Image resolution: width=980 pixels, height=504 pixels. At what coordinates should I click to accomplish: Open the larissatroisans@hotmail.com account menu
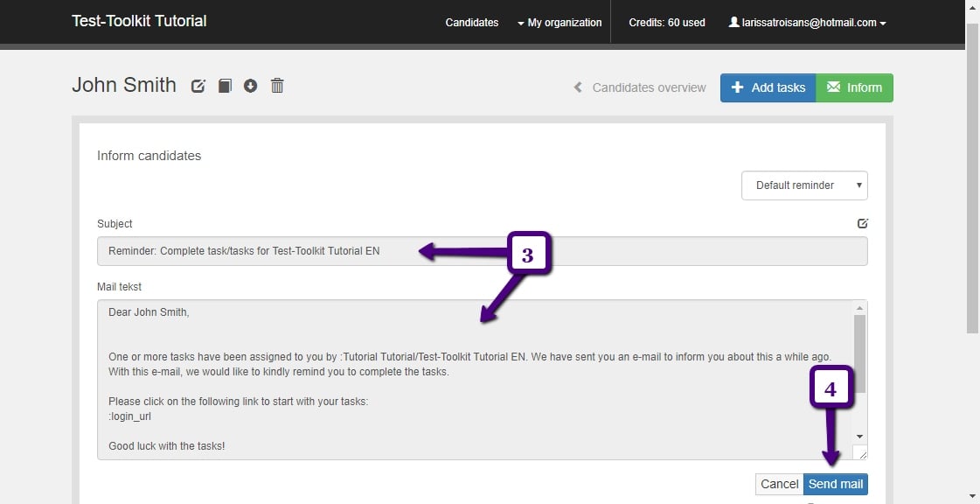click(808, 23)
